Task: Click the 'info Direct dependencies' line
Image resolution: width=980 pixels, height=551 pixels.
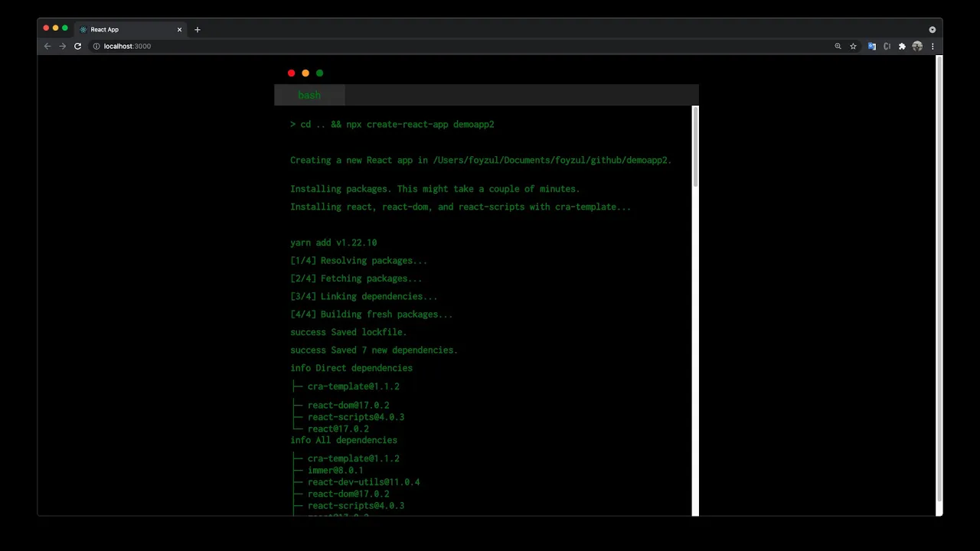Action: (x=351, y=368)
